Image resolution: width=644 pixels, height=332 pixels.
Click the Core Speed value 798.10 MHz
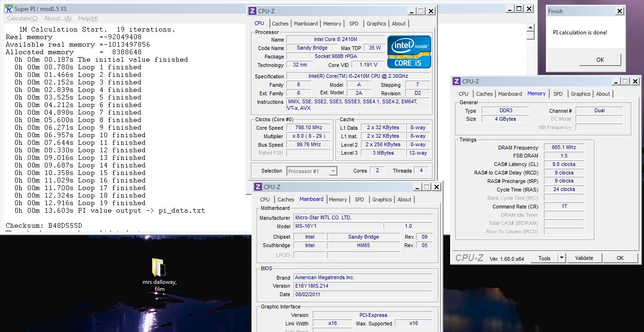click(309, 128)
